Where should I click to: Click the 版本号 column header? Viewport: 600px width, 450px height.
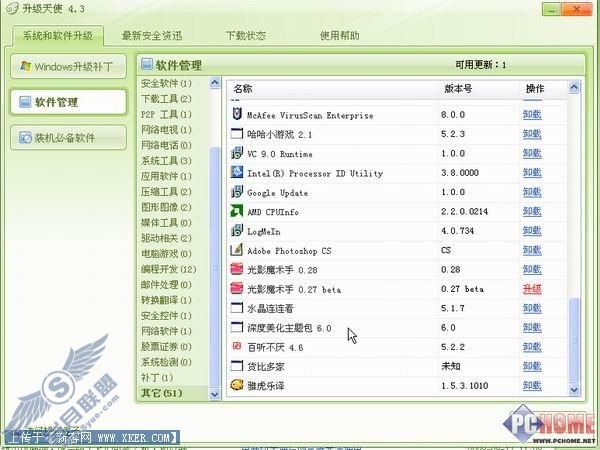[458, 89]
